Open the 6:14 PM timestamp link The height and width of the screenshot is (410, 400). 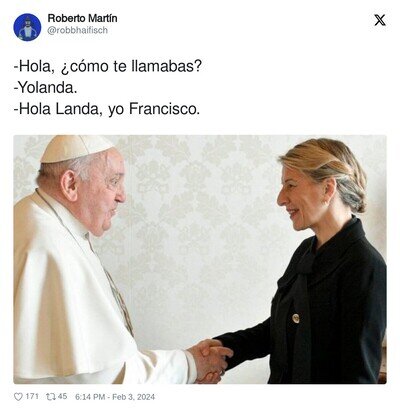(x=90, y=397)
